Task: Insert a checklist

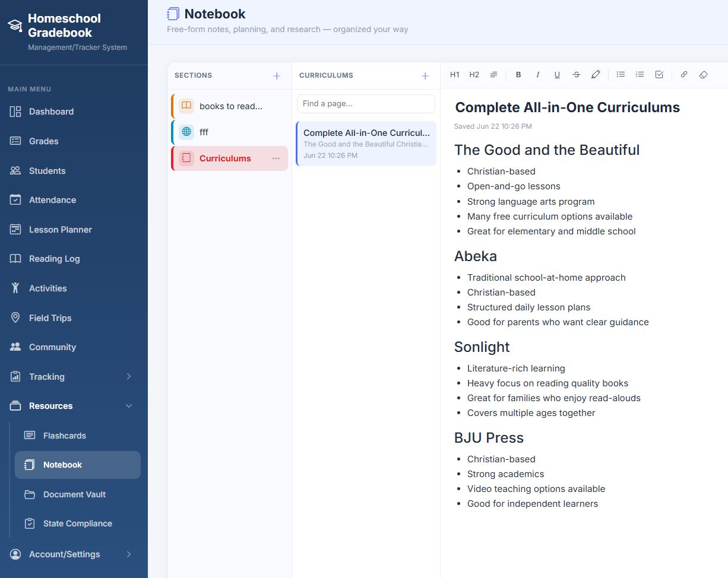Action: pyautogui.click(x=659, y=75)
